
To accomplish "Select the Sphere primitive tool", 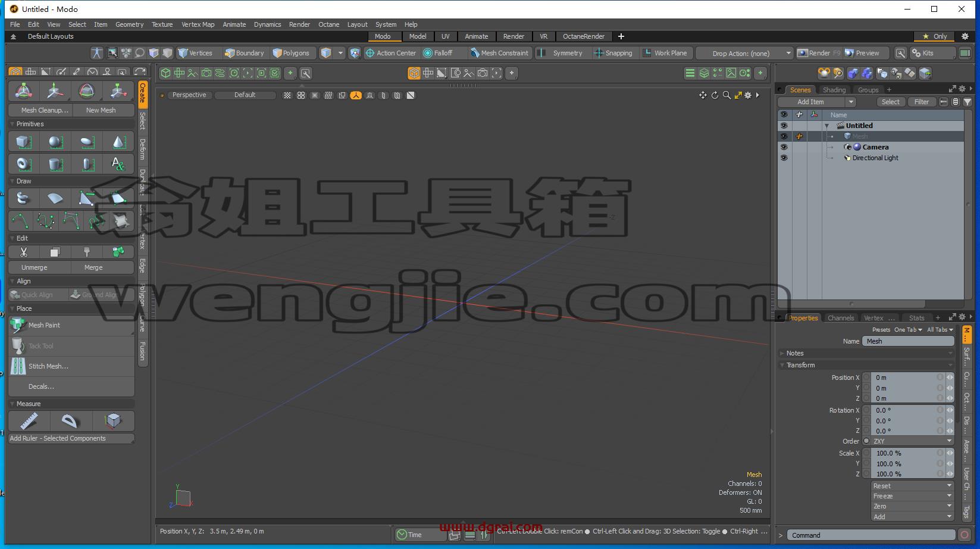I will (x=55, y=142).
